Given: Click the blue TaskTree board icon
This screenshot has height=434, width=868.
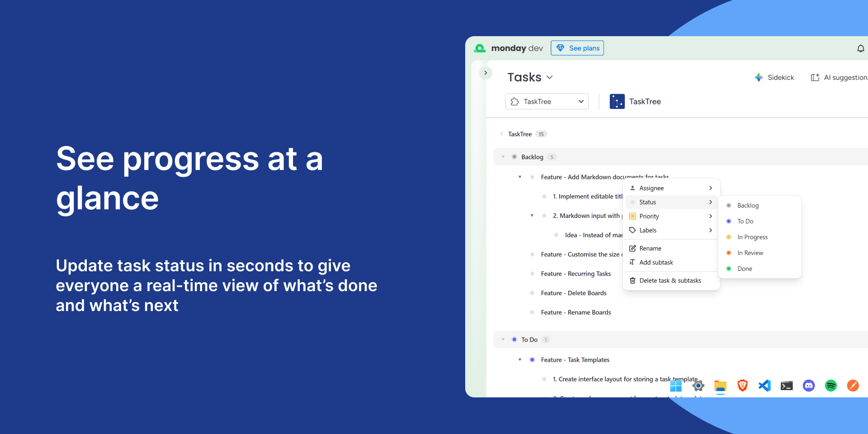Looking at the screenshot, I should coord(617,101).
